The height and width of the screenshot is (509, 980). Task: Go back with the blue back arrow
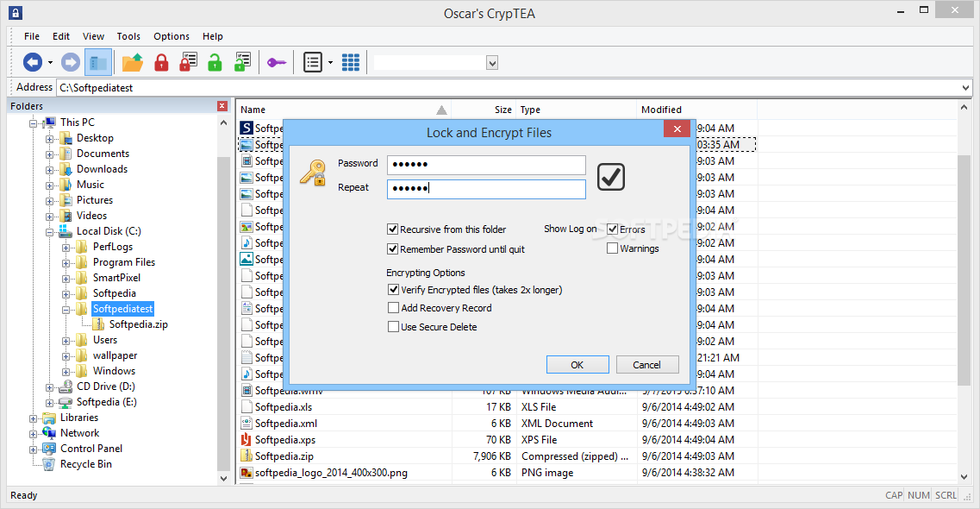[x=33, y=62]
